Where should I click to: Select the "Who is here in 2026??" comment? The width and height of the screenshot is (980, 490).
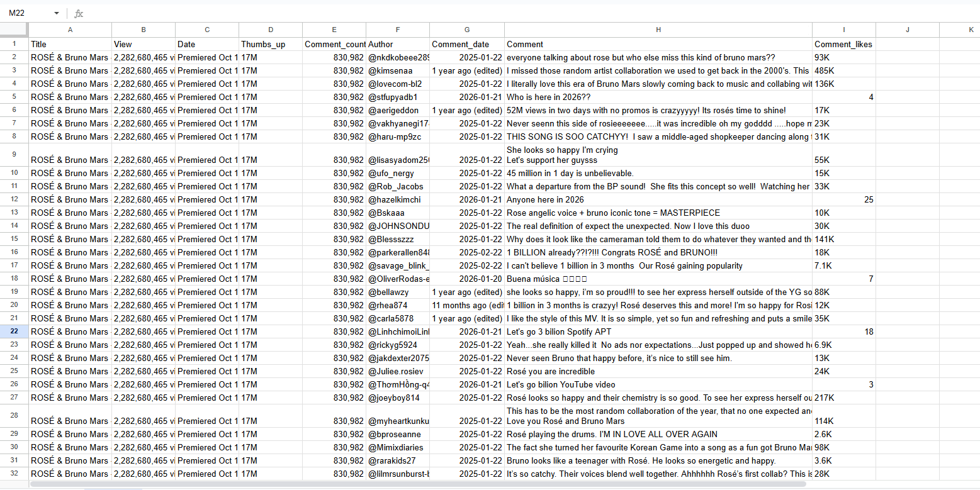pos(658,97)
